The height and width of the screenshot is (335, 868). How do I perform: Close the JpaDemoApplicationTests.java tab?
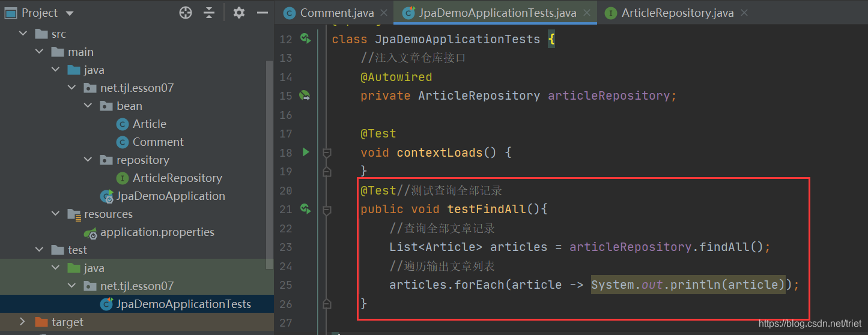click(587, 13)
